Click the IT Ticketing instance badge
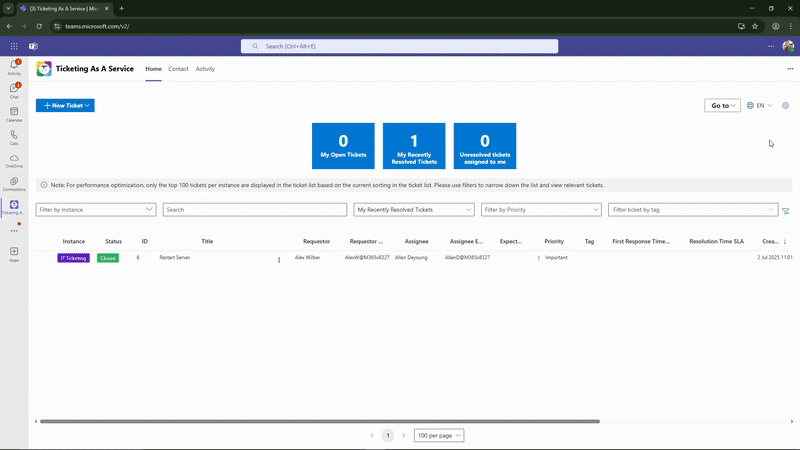 coord(73,258)
